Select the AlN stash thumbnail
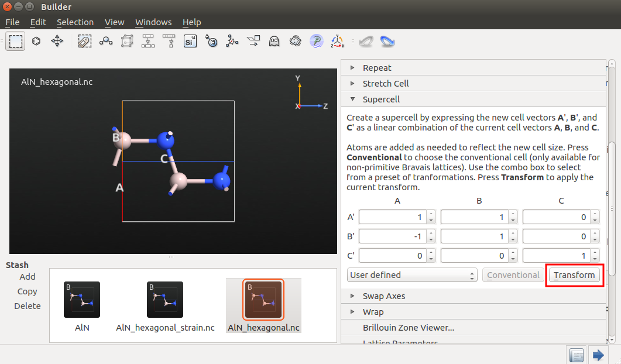The image size is (621, 364). [x=82, y=300]
